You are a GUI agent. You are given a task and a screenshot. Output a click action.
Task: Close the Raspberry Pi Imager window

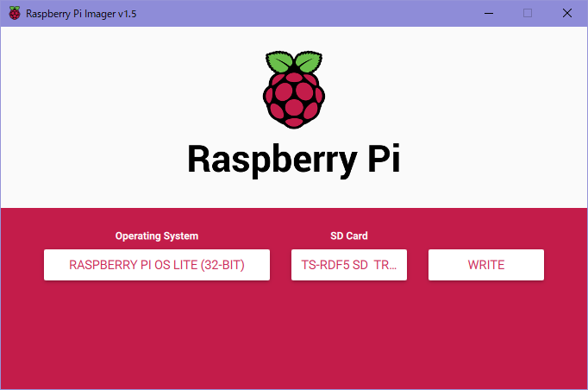point(567,13)
